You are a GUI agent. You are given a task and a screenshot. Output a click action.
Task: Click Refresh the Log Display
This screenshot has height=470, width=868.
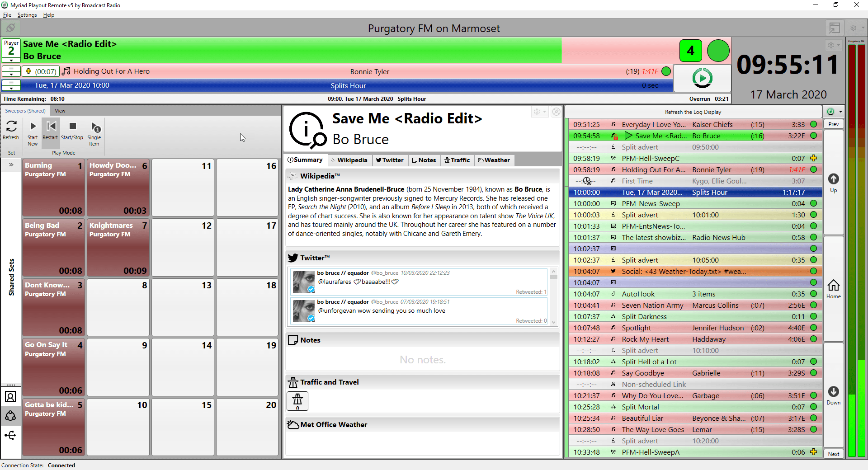[x=693, y=112]
